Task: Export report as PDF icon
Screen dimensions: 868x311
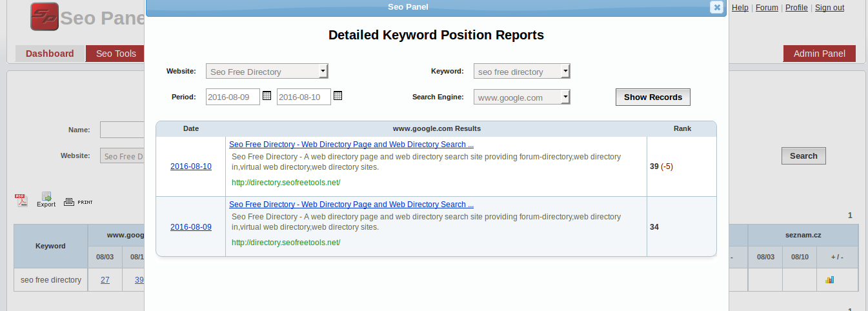Action: pyautogui.click(x=21, y=199)
